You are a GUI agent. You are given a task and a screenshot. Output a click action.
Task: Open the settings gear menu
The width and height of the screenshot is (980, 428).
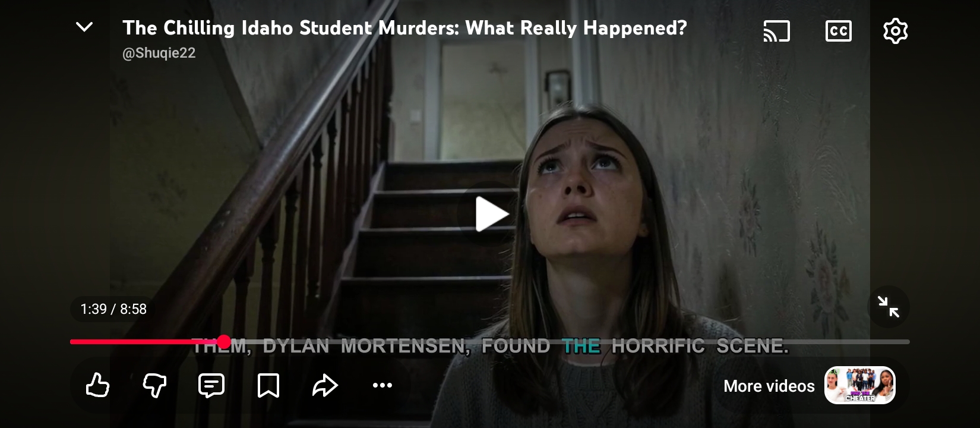tap(895, 31)
